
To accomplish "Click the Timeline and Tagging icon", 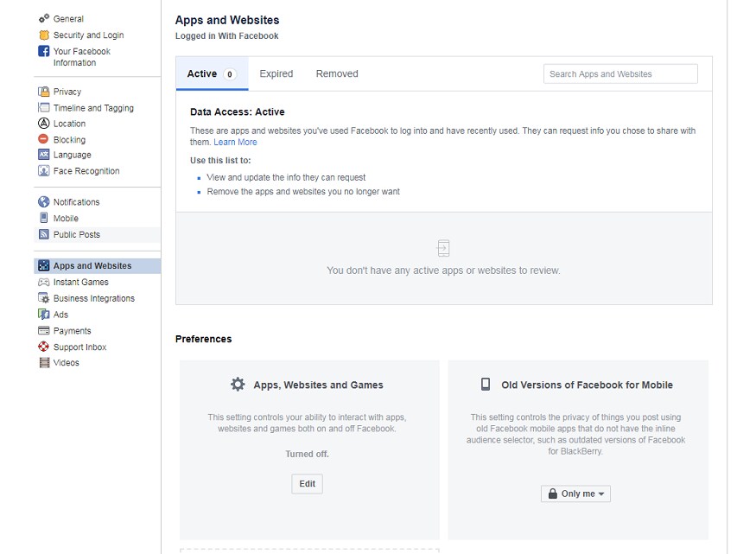I will click(x=44, y=107).
